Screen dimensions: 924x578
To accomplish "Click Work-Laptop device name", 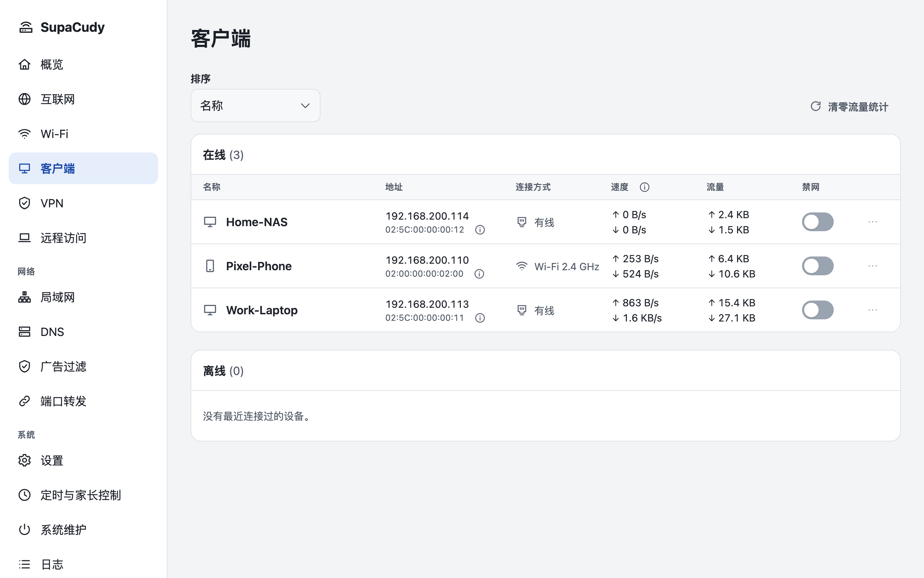I will pos(262,310).
